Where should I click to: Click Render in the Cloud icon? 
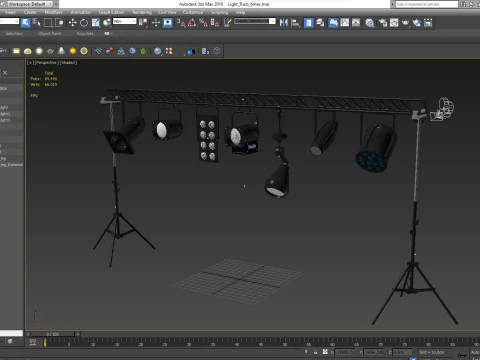point(417,23)
